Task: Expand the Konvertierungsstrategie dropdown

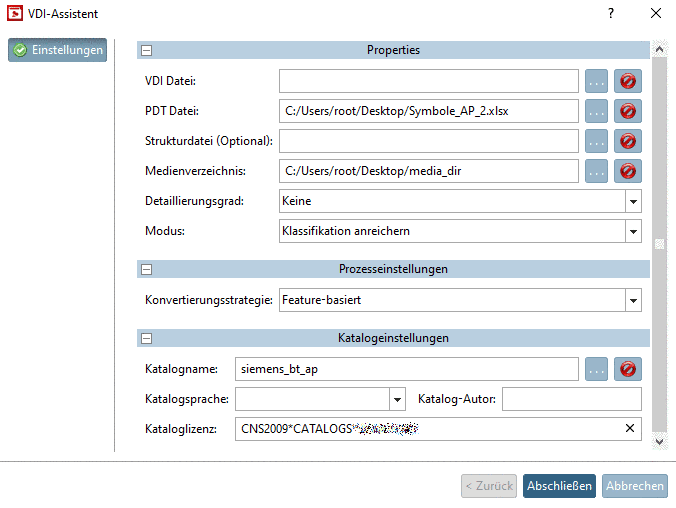Action: [633, 299]
